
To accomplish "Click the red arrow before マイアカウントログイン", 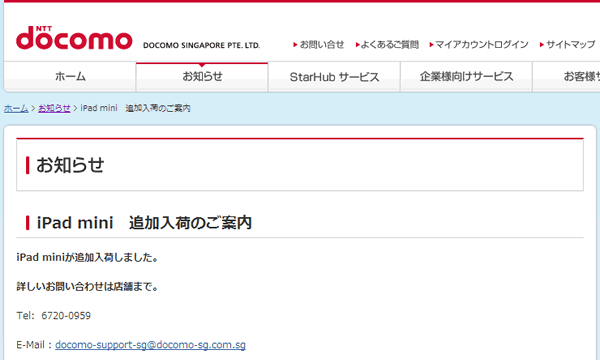I will coord(431,45).
